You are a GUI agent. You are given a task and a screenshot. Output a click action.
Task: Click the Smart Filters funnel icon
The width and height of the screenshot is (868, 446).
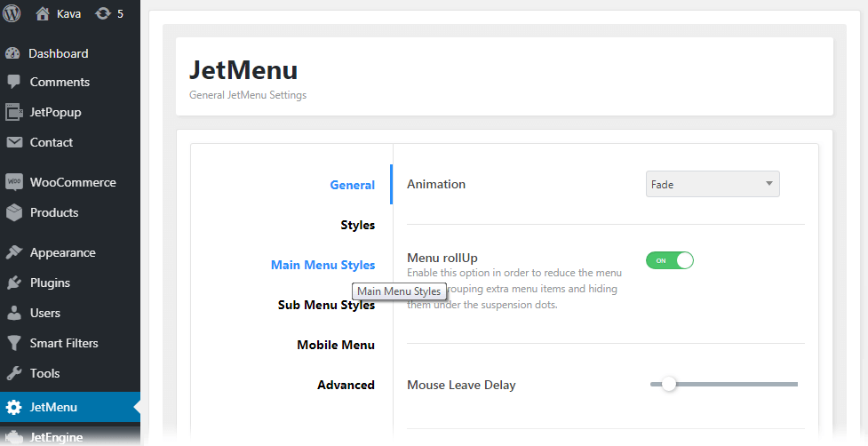(14, 343)
